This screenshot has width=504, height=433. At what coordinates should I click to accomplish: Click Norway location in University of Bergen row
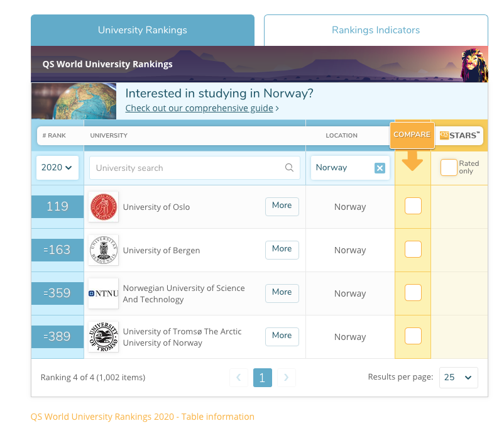click(350, 250)
